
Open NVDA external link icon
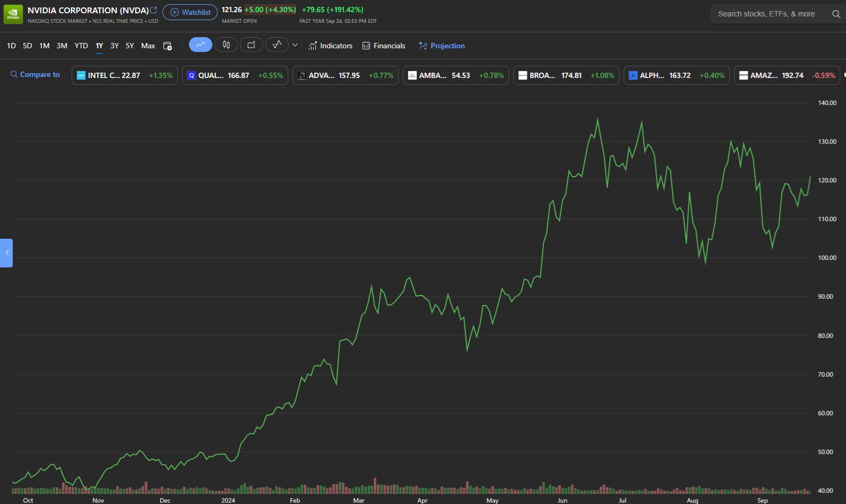(x=154, y=10)
